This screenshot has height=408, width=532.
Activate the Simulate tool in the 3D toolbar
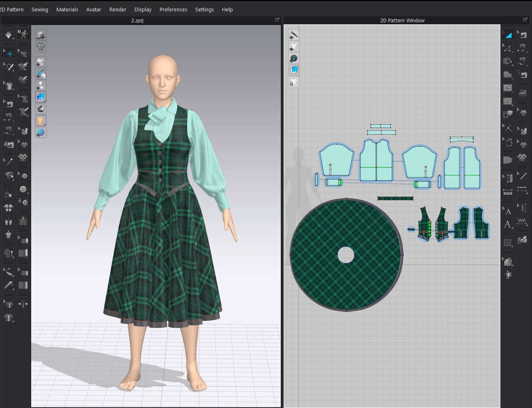click(x=8, y=34)
